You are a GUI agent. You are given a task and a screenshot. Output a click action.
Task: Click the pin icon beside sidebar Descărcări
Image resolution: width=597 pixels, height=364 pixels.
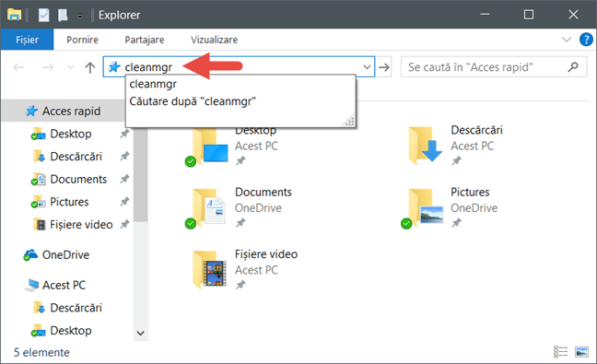[124, 156]
